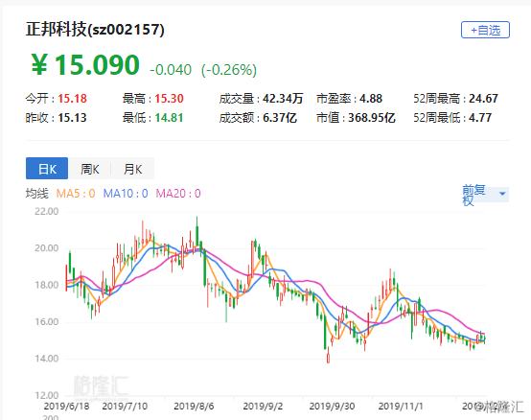Click date label 2019/11/1
This screenshot has height=420, width=531.
coord(401,406)
